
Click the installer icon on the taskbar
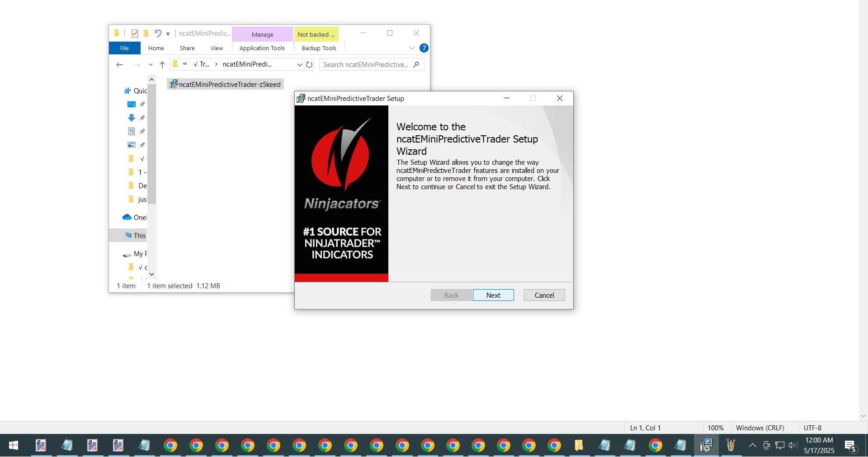tap(706, 446)
